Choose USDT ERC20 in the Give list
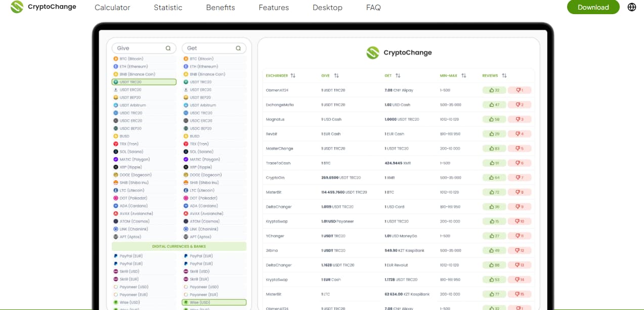This screenshot has width=644, height=310. click(144, 90)
